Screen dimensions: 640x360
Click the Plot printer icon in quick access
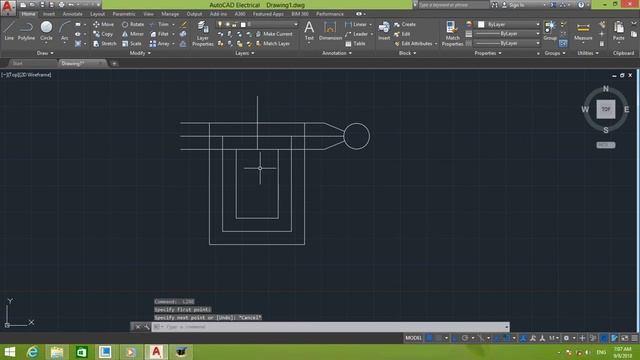[61, 5]
